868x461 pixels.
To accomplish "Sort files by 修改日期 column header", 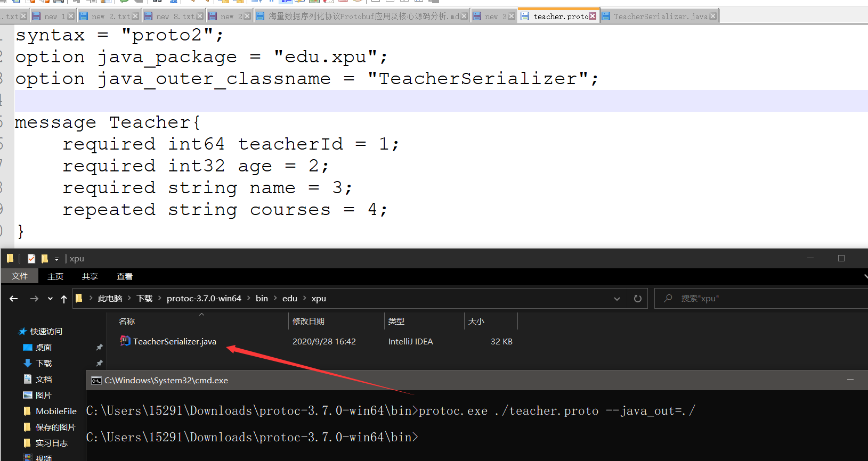I will coord(309,321).
